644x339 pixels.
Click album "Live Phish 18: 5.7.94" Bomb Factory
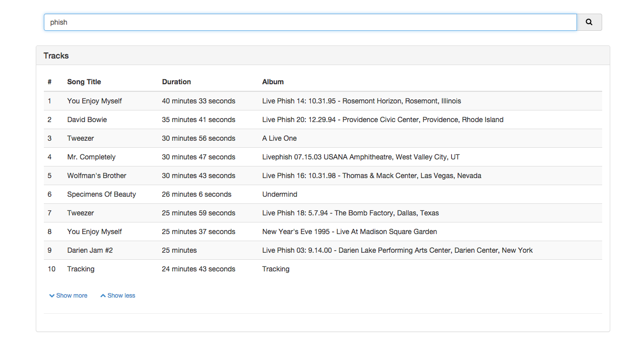351,213
